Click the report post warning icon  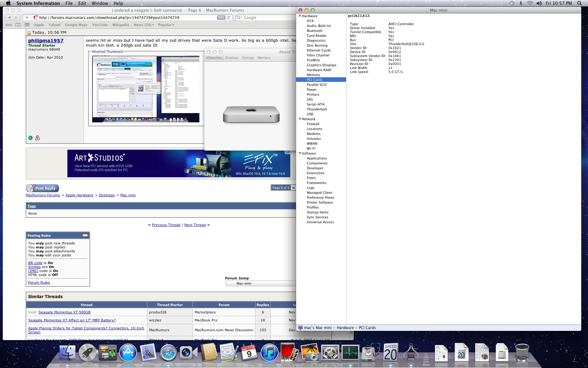[38, 138]
